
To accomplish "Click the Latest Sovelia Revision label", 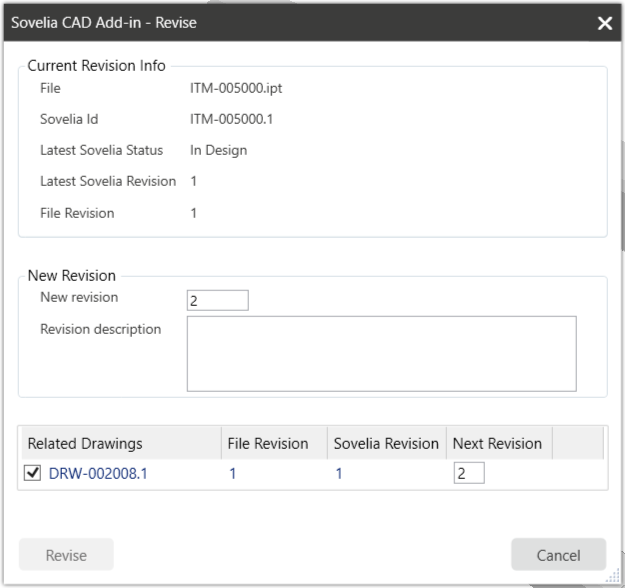I will coord(108,181).
